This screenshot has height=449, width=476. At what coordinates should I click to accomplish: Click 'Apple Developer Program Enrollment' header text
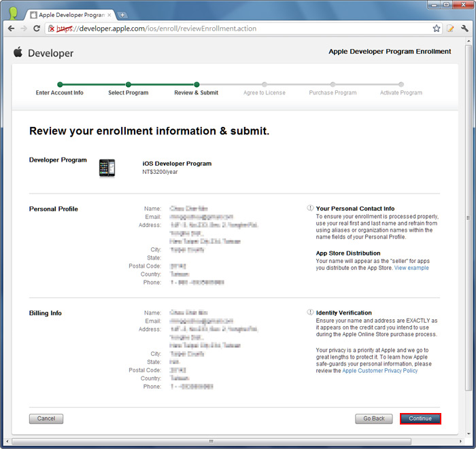390,52
